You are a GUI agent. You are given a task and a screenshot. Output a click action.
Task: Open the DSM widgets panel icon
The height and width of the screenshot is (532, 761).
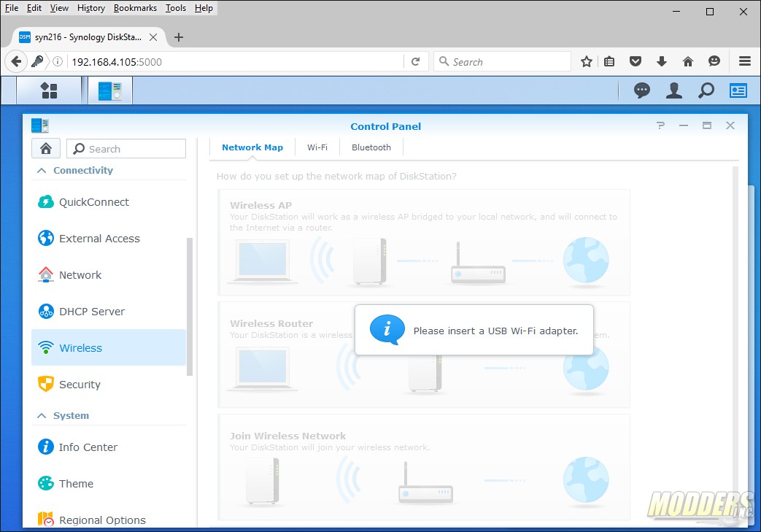738,90
